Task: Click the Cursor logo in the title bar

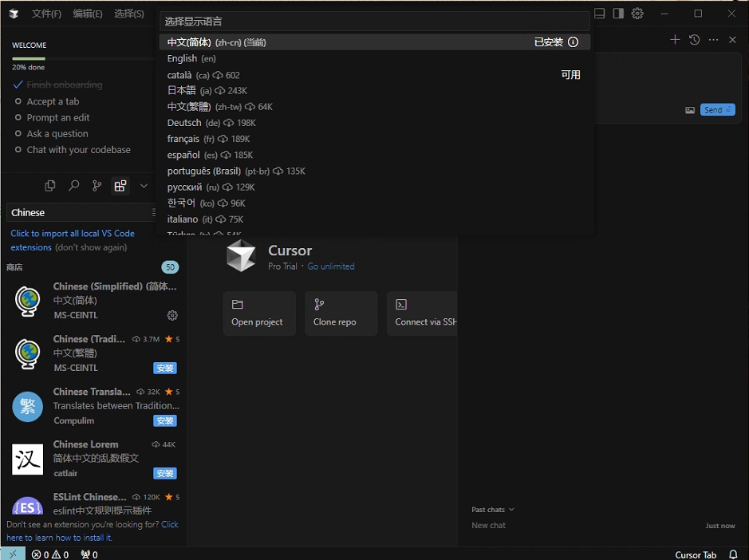Action: click(x=14, y=14)
